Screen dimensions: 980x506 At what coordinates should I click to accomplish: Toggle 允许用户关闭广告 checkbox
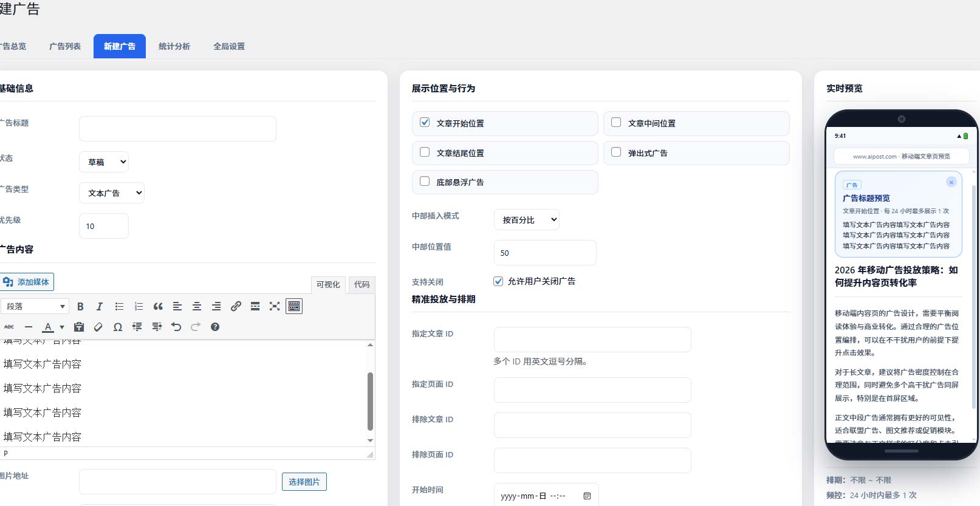pos(498,281)
